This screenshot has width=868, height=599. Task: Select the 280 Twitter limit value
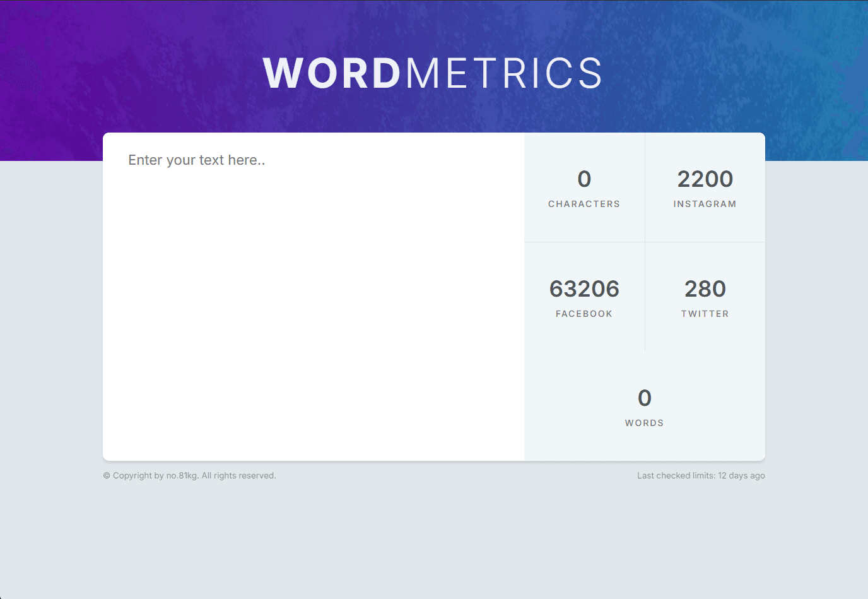pos(705,289)
